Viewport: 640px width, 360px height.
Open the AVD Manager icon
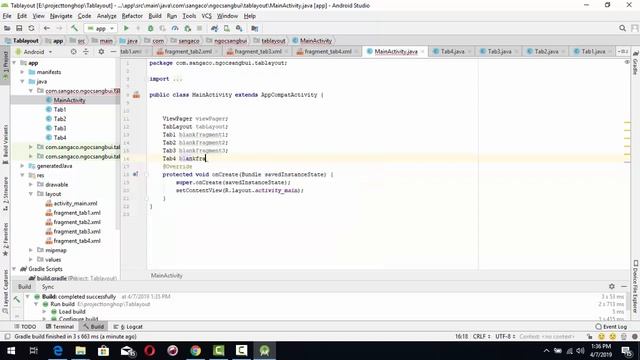tap(227, 28)
